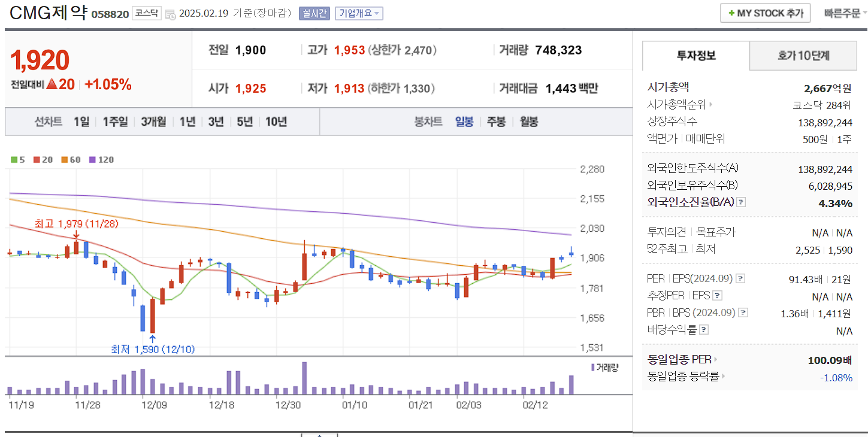The height and width of the screenshot is (437, 868).
Task: Open the 외국인소진율 help icon
Action: pos(742,202)
